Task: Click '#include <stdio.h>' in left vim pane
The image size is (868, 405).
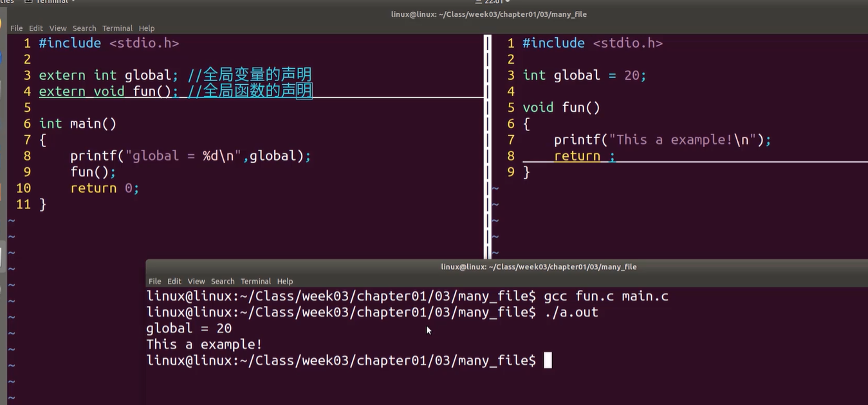Action: pyautogui.click(x=109, y=43)
